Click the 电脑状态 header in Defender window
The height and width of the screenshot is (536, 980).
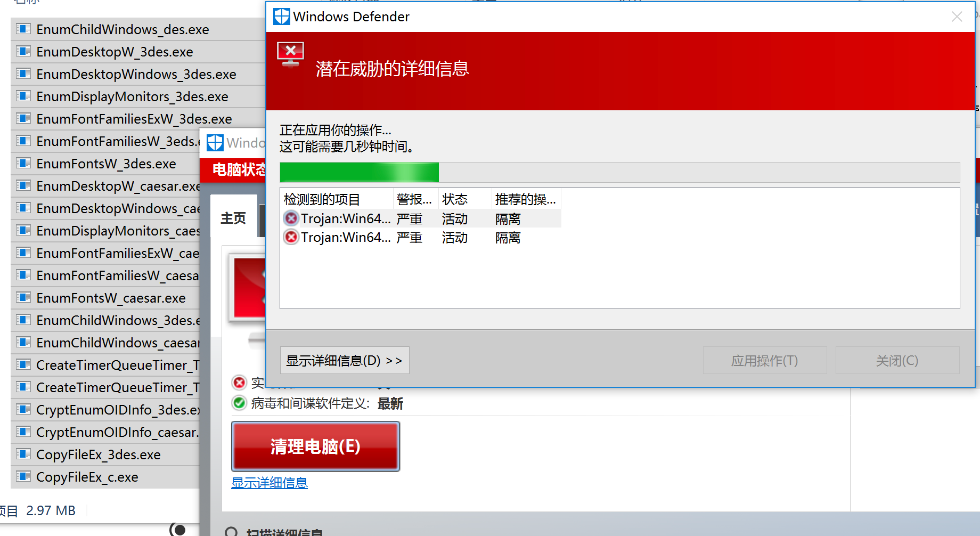239,169
